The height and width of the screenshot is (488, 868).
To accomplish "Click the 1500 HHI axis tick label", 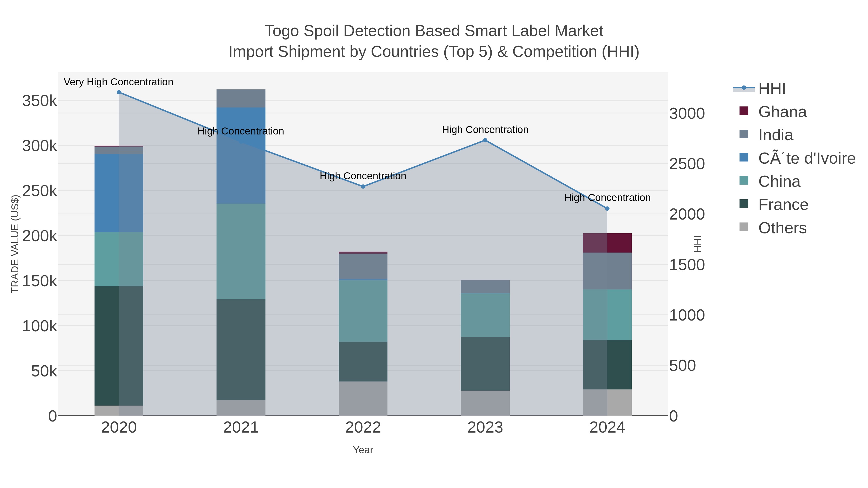I will (x=687, y=265).
